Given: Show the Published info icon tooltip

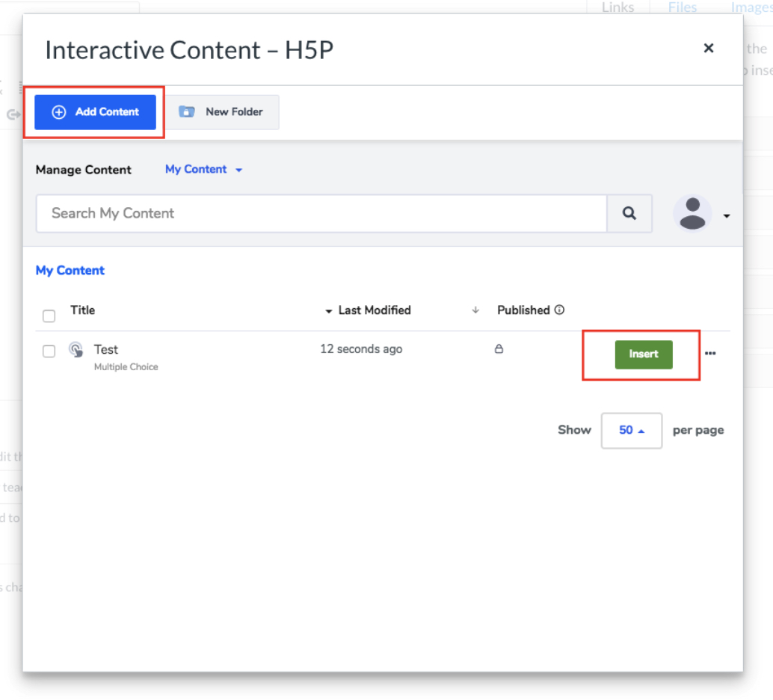Looking at the screenshot, I should 559,310.
